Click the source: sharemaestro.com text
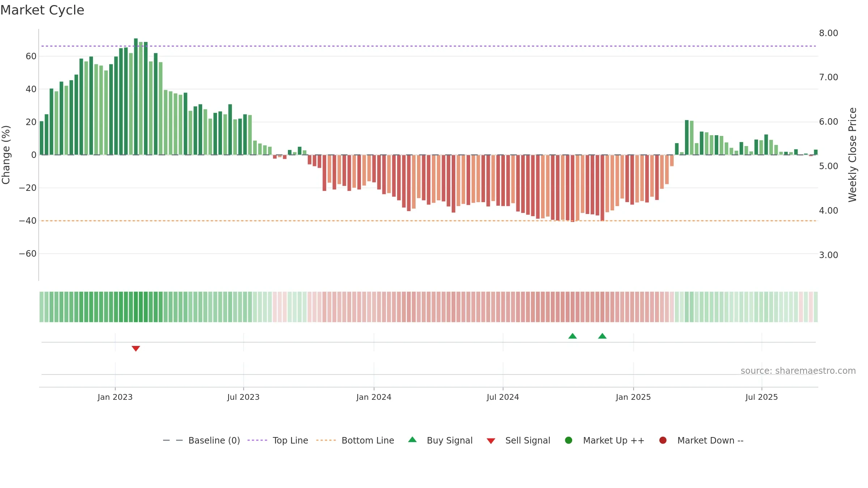Image resolution: width=868 pixels, height=488 pixels. coord(798,371)
